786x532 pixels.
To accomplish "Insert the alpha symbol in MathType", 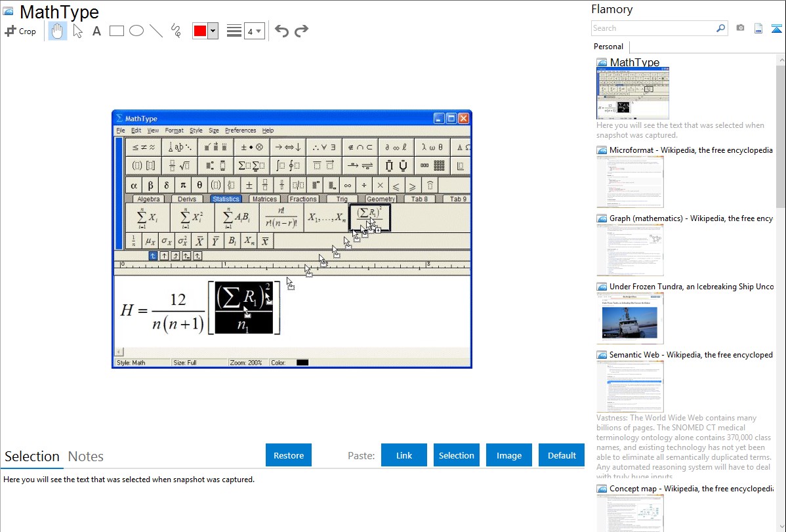I will click(134, 186).
